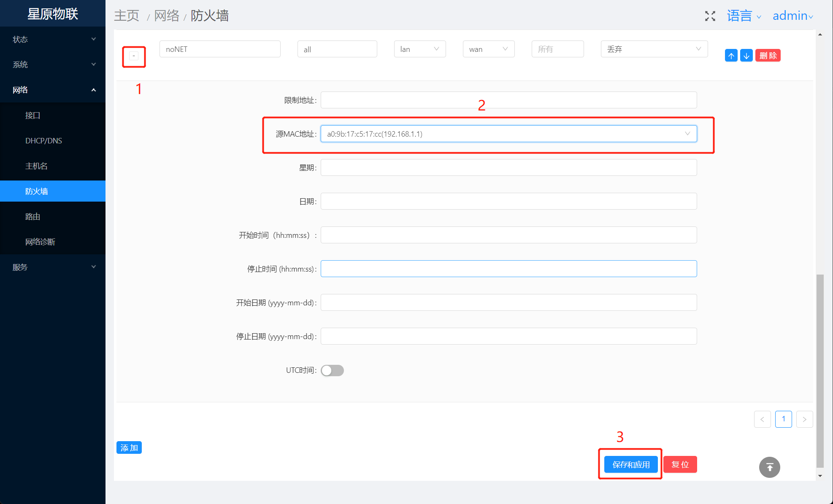Toggle the UTC时间 switch

click(x=332, y=370)
